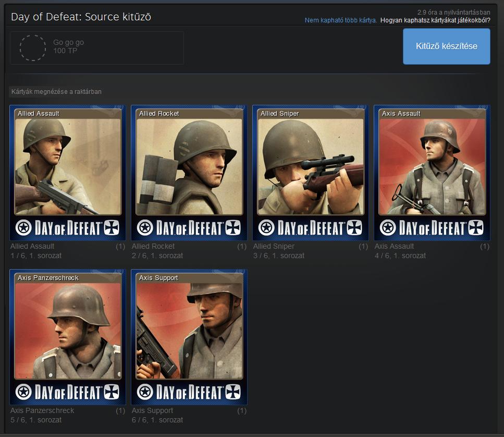This screenshot has height=437, width=504.
Task: Select the Axis Assault card image
Action: click(432, 173)
